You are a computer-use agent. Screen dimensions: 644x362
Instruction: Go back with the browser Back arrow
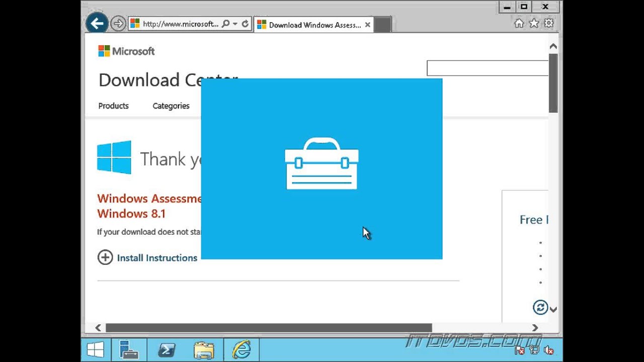pos(97,23)
